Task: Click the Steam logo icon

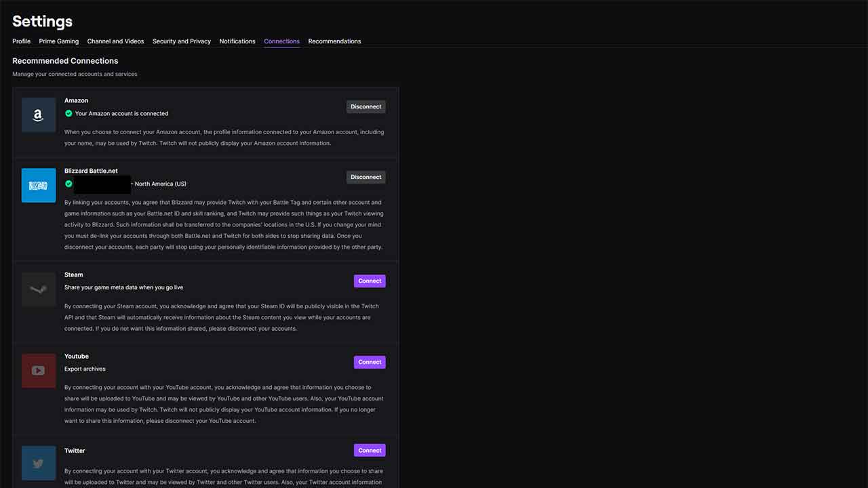Action: tap(39, 289)
